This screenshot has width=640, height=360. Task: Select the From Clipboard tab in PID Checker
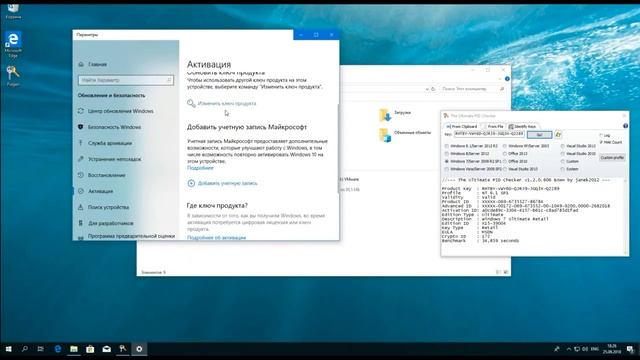tap(462, 127)
